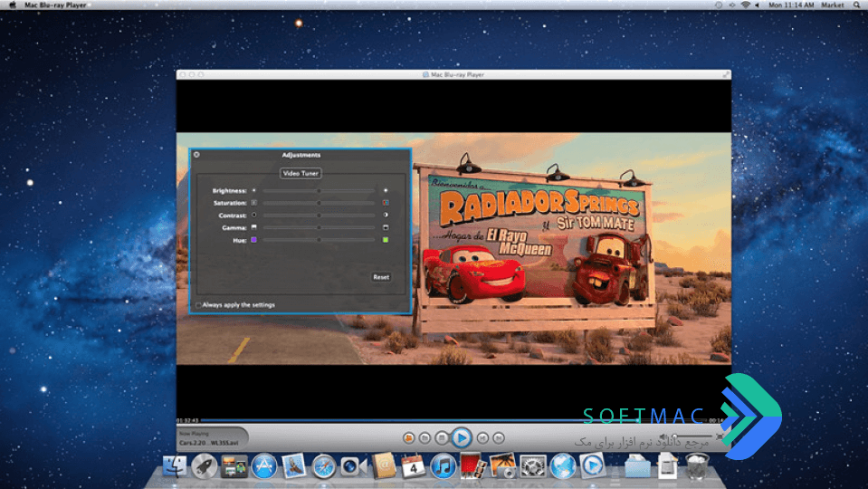Open Safari compass in the dock
The height and width of the screenshot is (489, 868).
tap(324, 466)
